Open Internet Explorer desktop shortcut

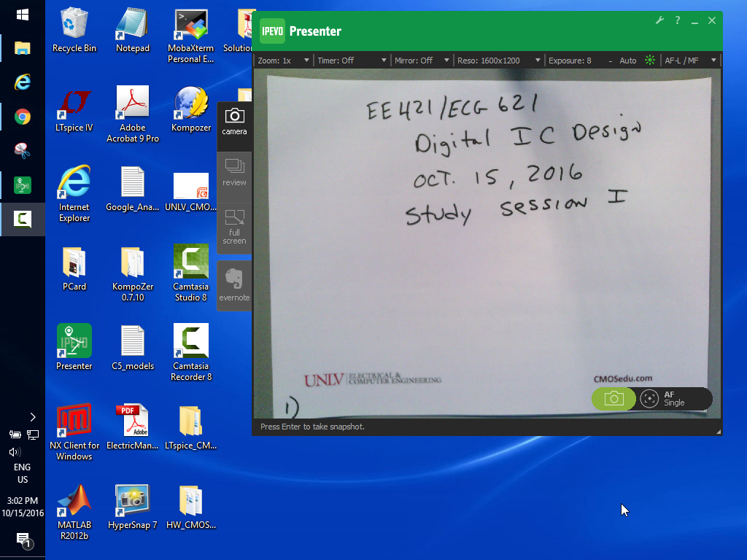74,194
